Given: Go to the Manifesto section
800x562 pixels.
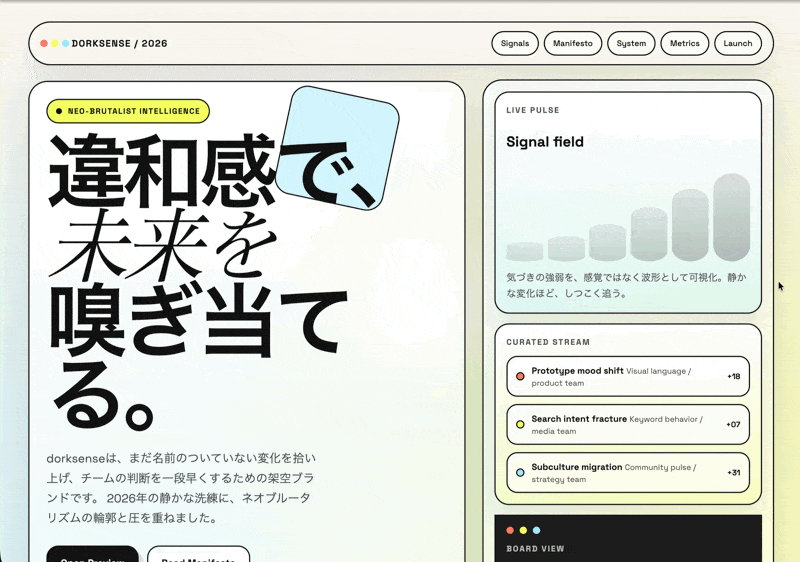Looking at the screenshot, I should pos(573,44).
